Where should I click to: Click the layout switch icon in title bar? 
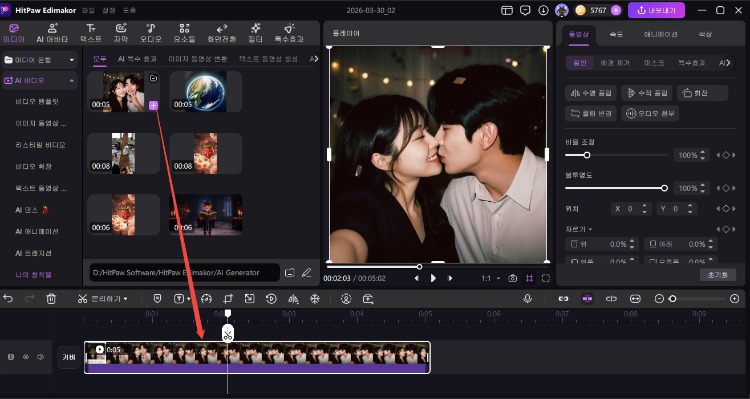point(507,10)
